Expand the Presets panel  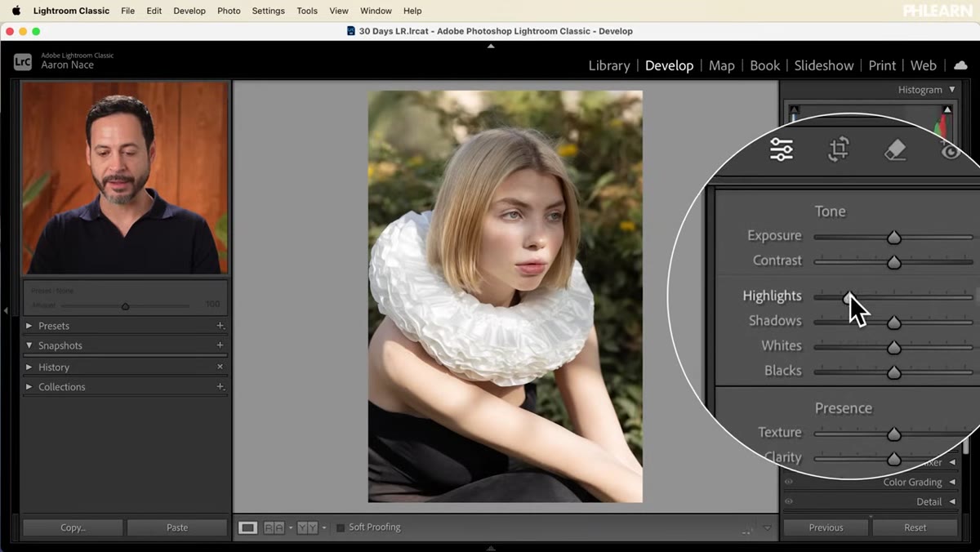click(x=29, y=326)
